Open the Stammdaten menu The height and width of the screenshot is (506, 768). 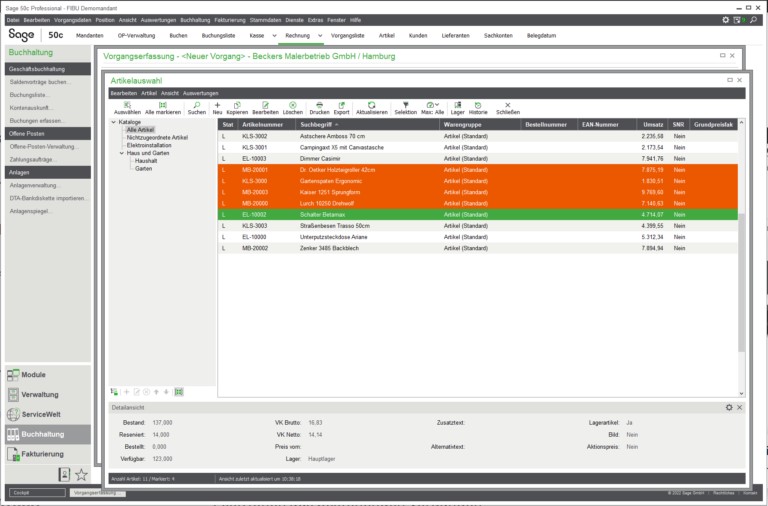265,19
